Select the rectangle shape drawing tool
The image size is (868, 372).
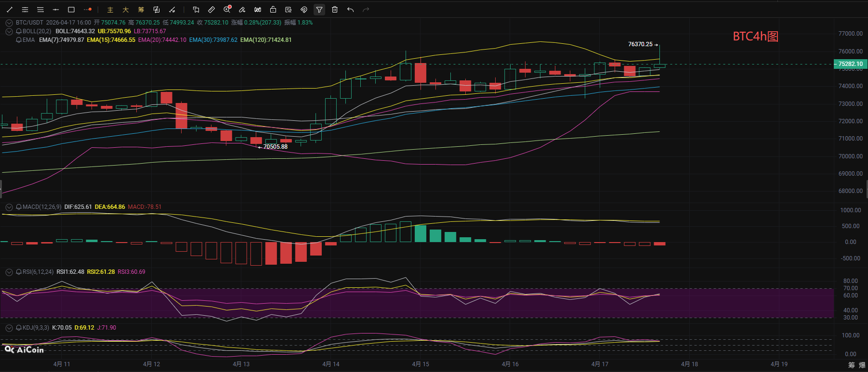pyautogui.click(x=71, y=10)
